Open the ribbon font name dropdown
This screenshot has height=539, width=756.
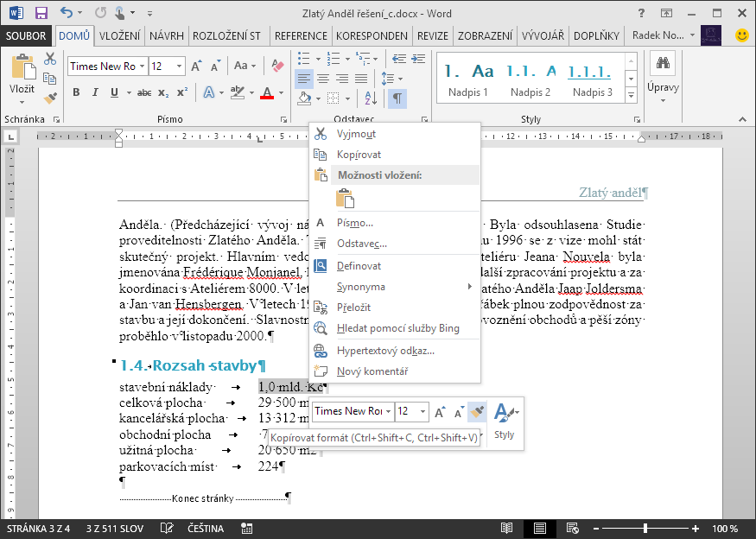click(143, 66)
